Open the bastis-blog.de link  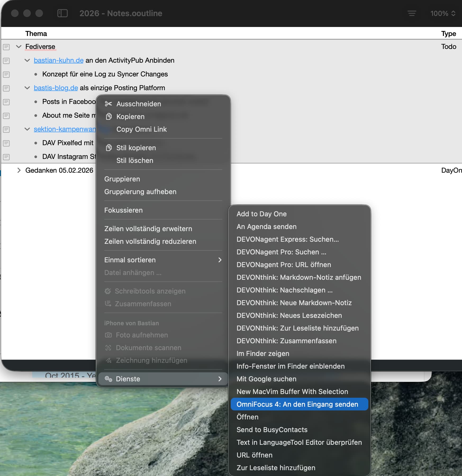tap(56, 88)
